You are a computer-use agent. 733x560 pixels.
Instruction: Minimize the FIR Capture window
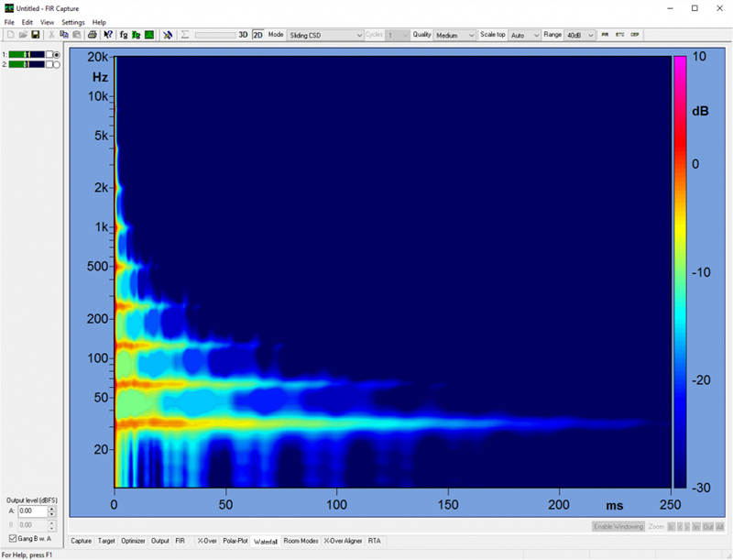pyautogui.click(x=671, y=8)
